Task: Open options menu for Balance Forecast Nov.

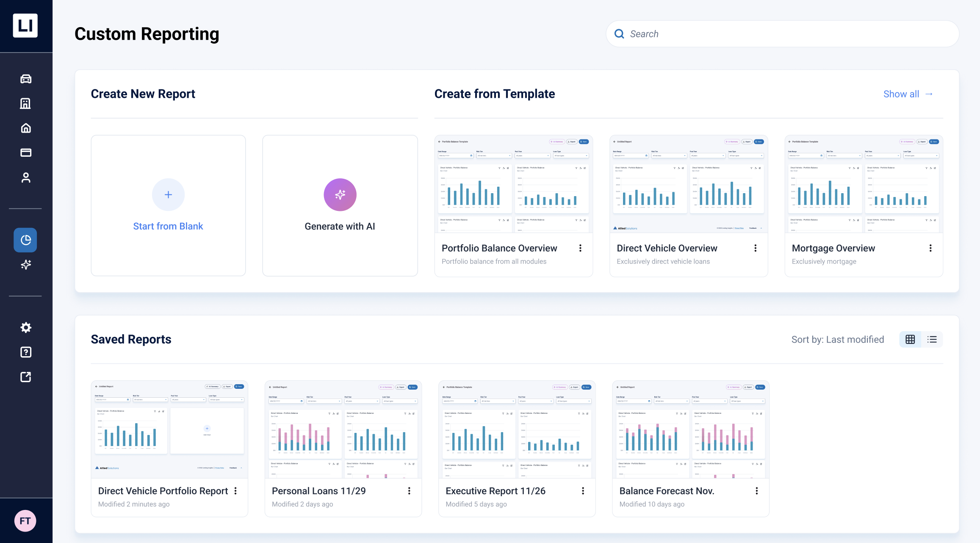Action: point(756,491)
